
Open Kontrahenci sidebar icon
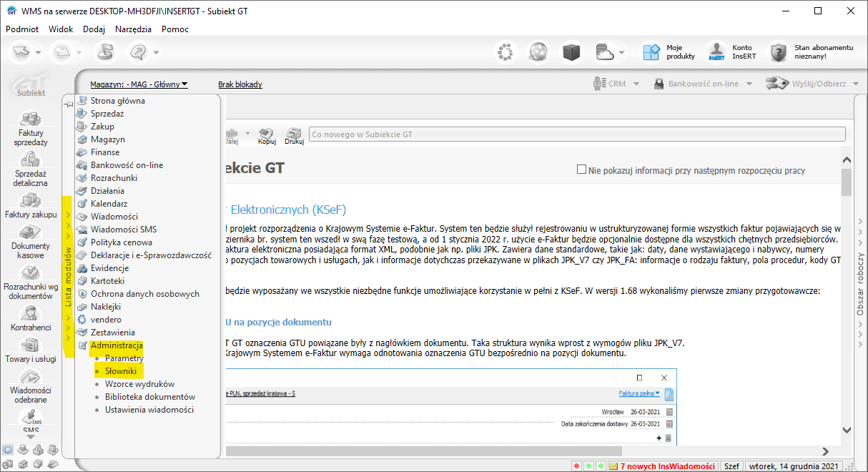(x=31, y=314)
